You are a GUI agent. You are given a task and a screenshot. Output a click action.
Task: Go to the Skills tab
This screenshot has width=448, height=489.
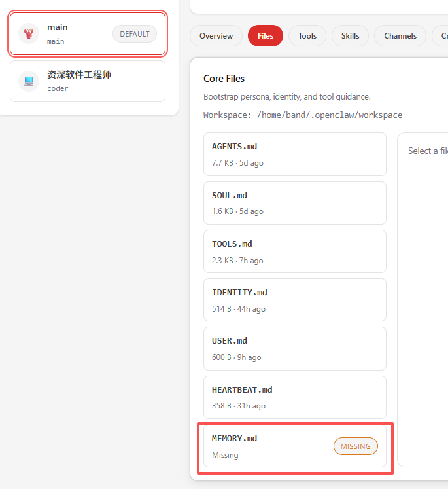350,36
